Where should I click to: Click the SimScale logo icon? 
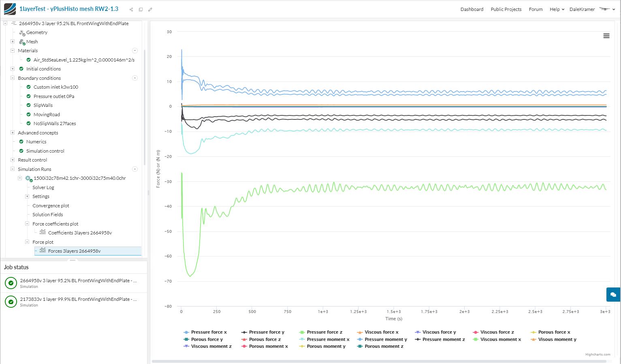tap(10, 9)
